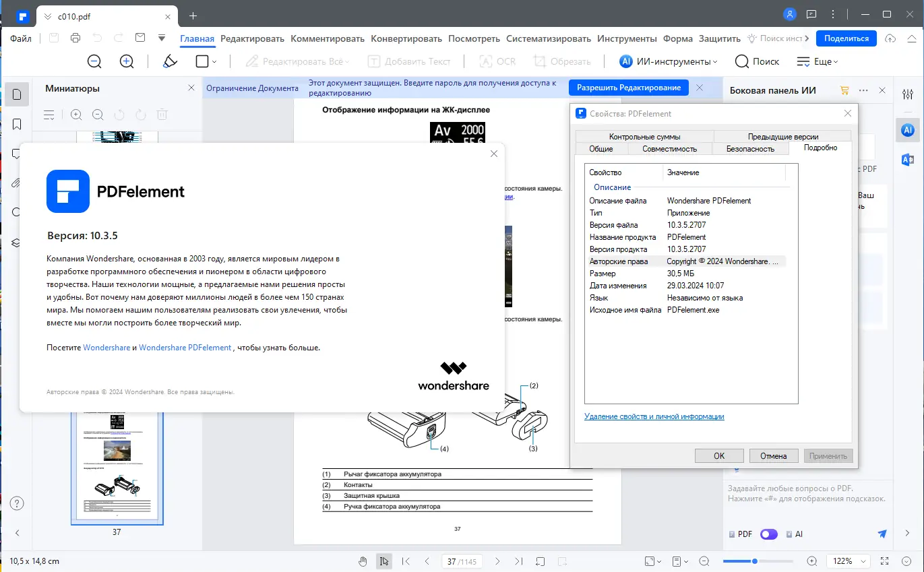
Task: Collapse the left sidebar with the arrow
Action: 18,533
